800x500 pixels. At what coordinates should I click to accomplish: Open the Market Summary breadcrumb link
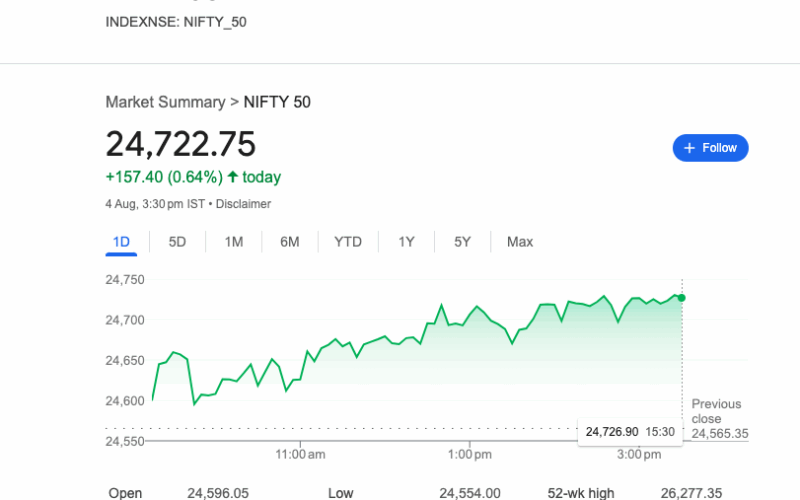point(165,102)
